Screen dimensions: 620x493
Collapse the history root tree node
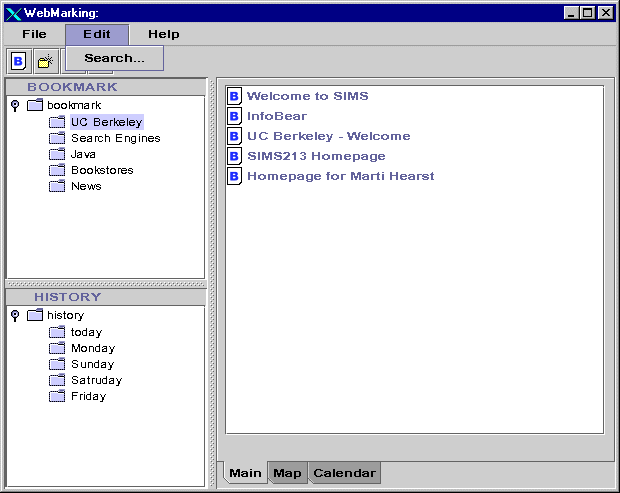15,315
